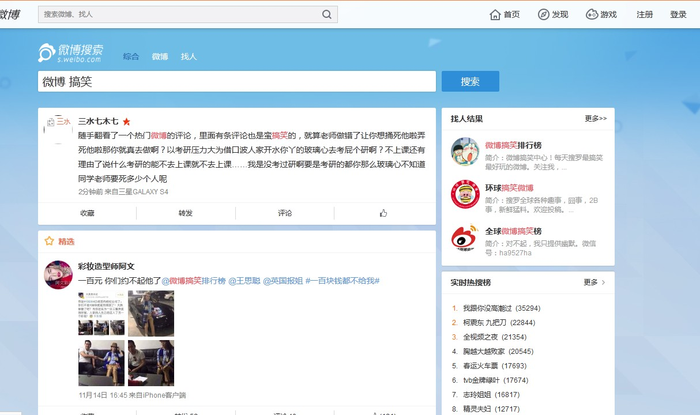Open 更多>> in 找人结果 panel
Image resolution: width=700 pixels, height=415 pixels.
(596, 119)
